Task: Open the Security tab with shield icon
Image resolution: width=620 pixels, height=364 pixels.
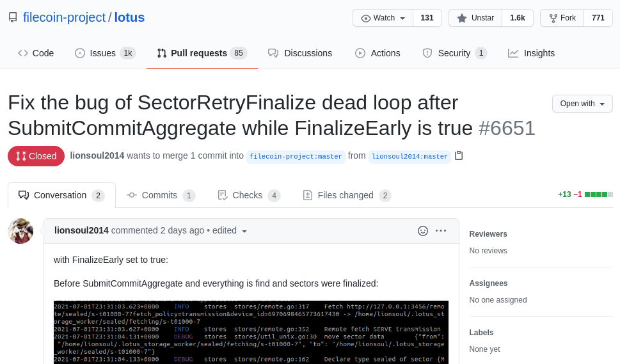Action: (454, 53)
